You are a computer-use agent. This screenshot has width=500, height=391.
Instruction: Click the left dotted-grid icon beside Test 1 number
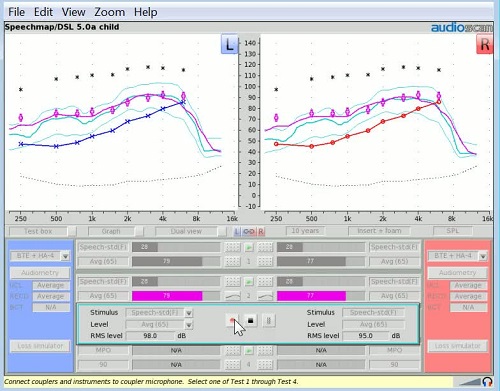[x=233, y=261]
